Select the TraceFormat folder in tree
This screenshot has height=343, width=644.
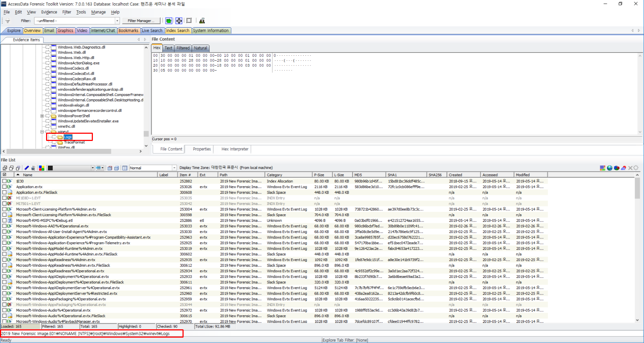[74, 142]
